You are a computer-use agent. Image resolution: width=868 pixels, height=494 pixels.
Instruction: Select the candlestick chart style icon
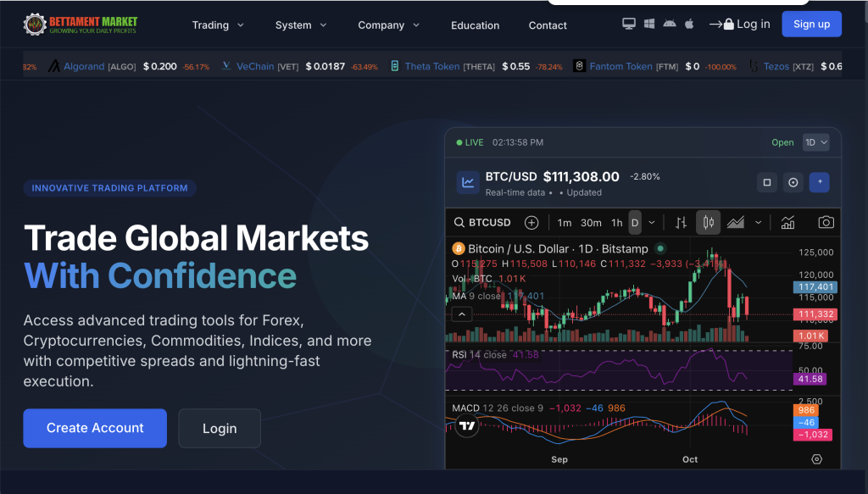tap(708, 223)
